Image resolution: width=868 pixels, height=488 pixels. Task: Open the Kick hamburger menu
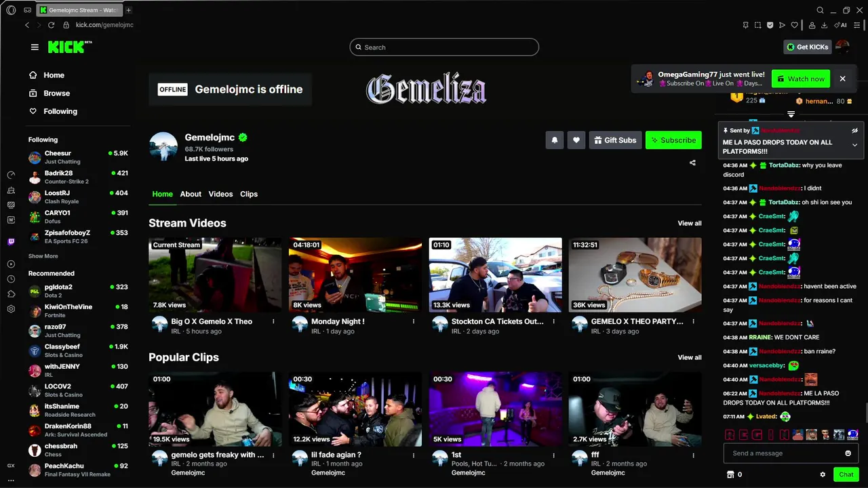35,47
